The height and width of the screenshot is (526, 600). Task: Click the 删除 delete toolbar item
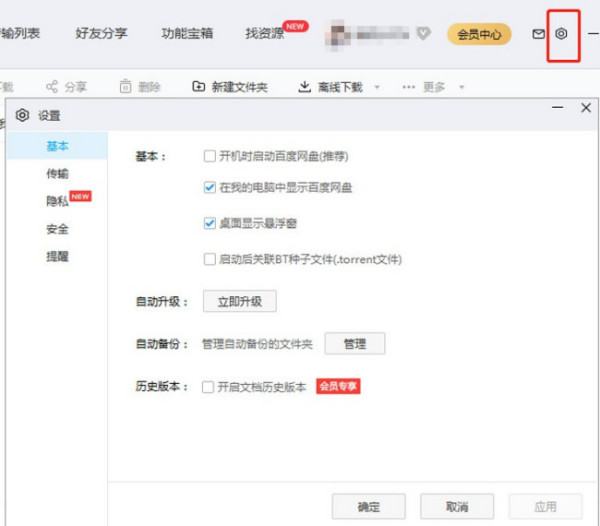140,87
